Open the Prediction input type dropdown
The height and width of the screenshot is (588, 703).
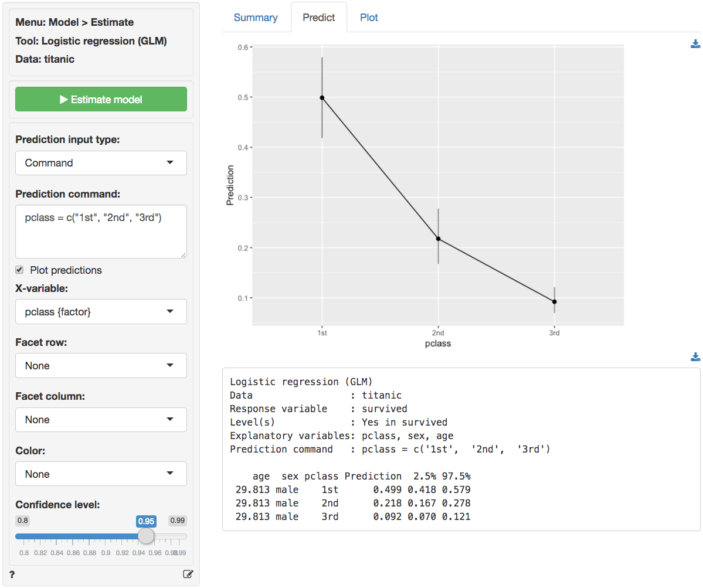point(101,163)
